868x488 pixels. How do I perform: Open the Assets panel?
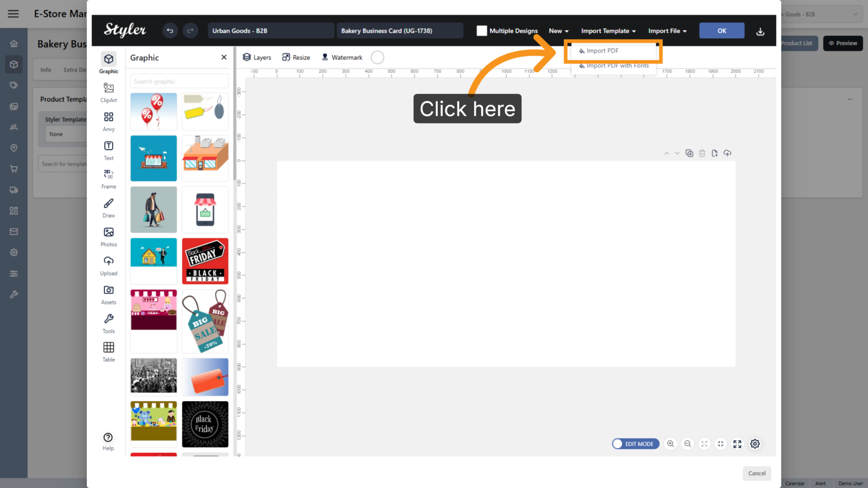click(109, 294)
